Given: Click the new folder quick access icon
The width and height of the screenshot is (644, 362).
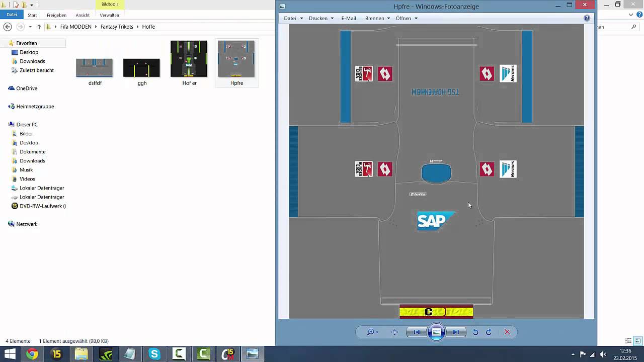Looking at the screenshot, I should (24, 5).
